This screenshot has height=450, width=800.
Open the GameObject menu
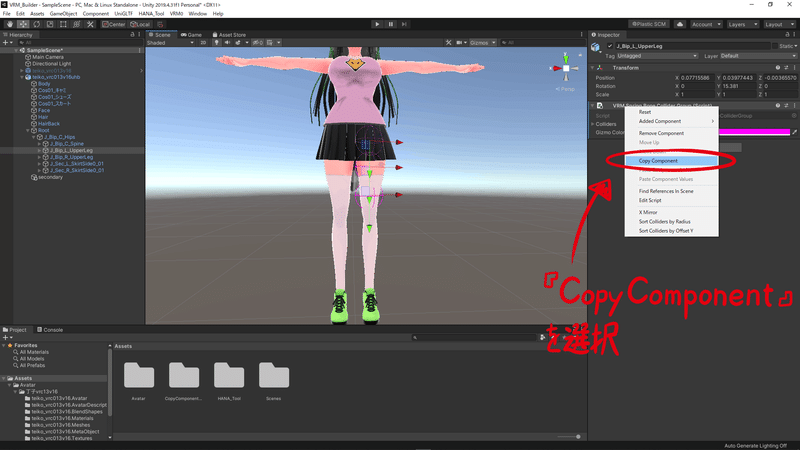click(x=63, y=14)
